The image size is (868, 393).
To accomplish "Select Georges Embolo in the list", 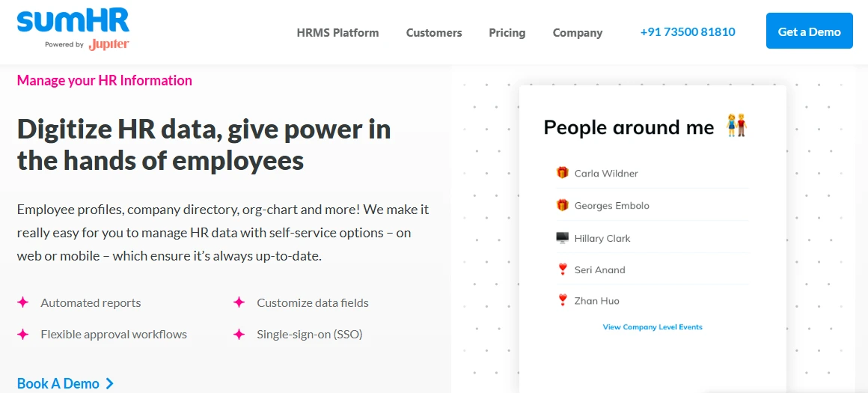I will point(611,205).
